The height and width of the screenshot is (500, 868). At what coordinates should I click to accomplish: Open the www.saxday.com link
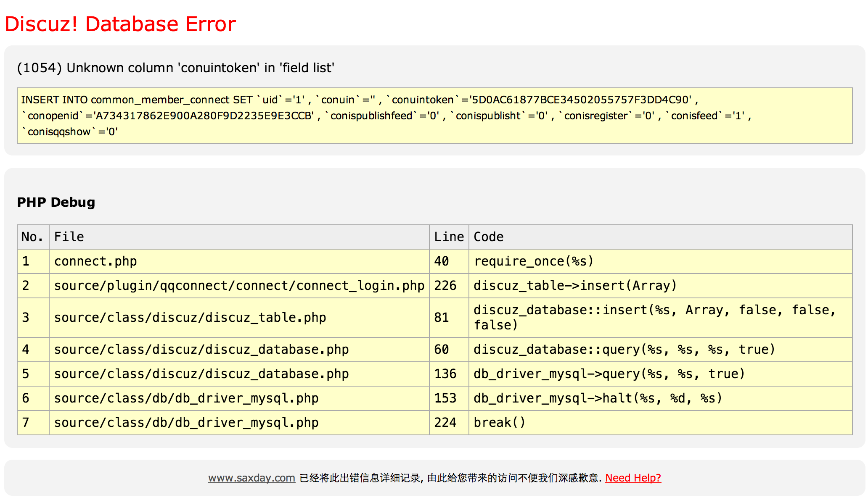click(x=251, y=478)
